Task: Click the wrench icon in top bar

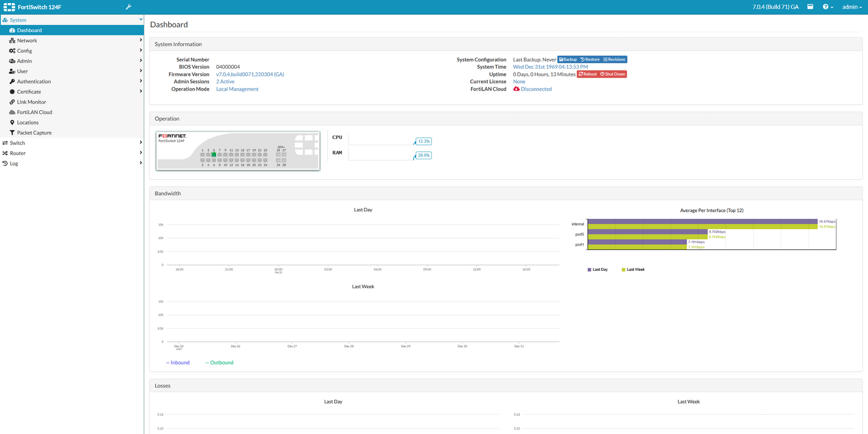Action: click(129, 7)
